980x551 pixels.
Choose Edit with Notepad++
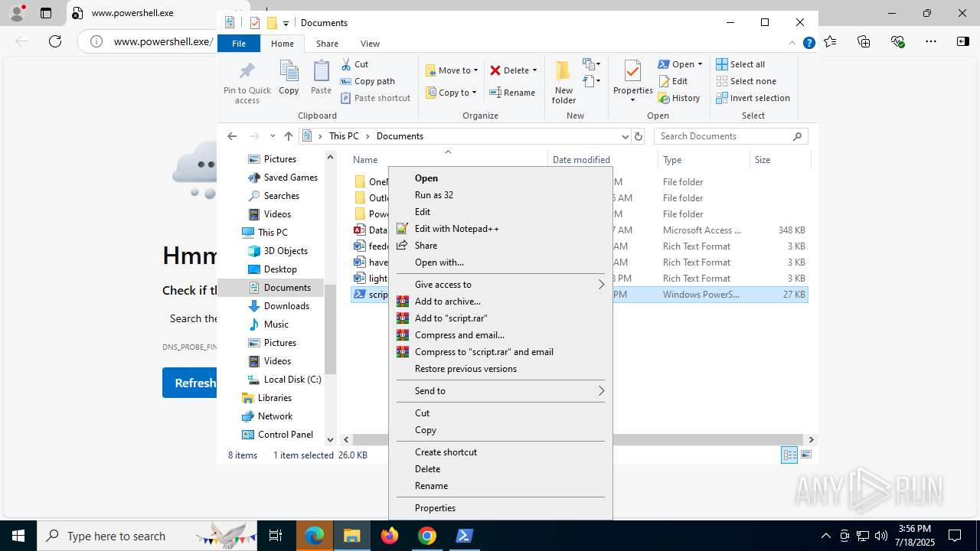(x=501, y=229)
